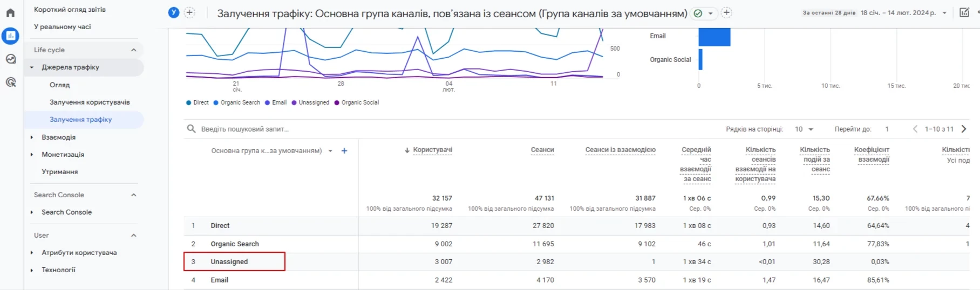Toggle 'Organic Social' series in chart legend
Viewport: 980px width, 290px height.
point(356,102)
